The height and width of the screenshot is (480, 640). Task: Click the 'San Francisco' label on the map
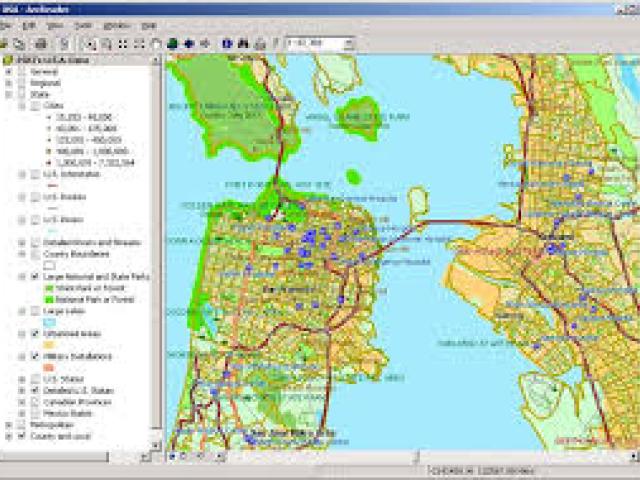(x=289, y=290)
